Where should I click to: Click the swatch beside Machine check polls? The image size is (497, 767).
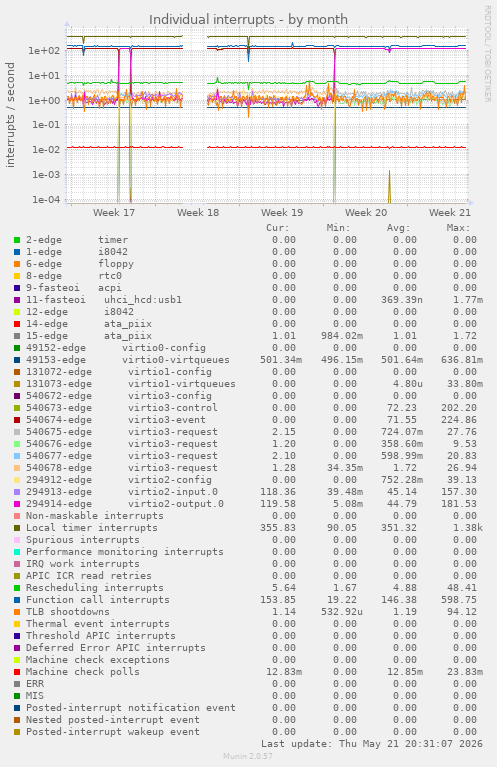click(17, 672)
